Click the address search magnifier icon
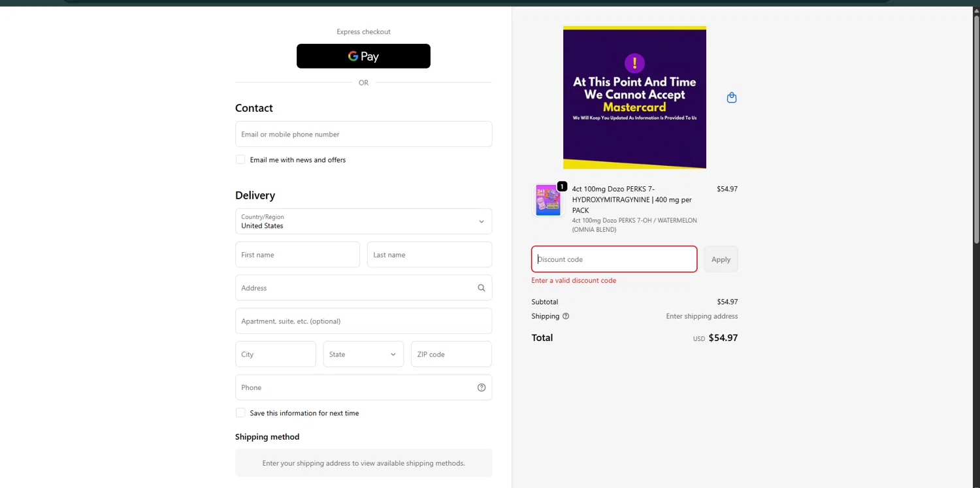Viewport: 980px width, 488px height. pyautogui.click(x=482, y=287)
